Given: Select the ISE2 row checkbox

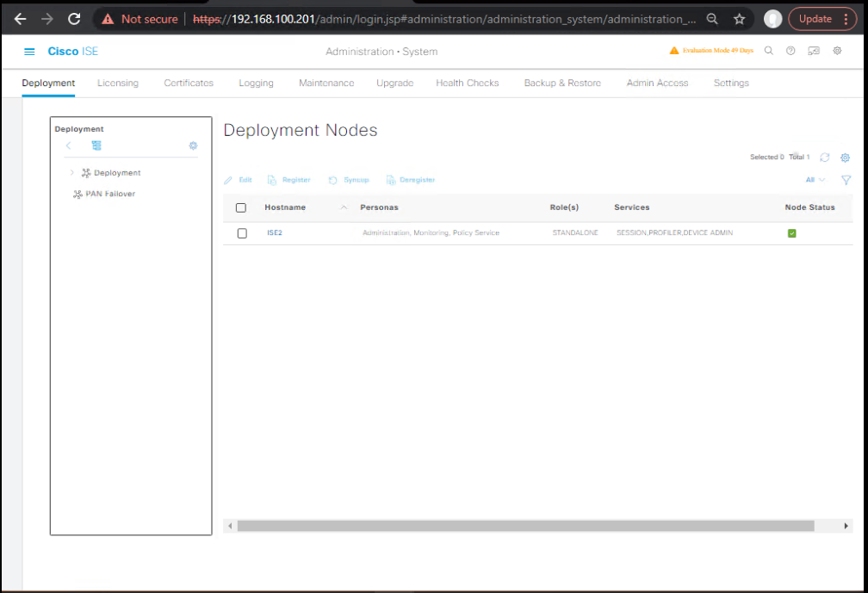Looking at the screenshot, I should pos(242,233).
